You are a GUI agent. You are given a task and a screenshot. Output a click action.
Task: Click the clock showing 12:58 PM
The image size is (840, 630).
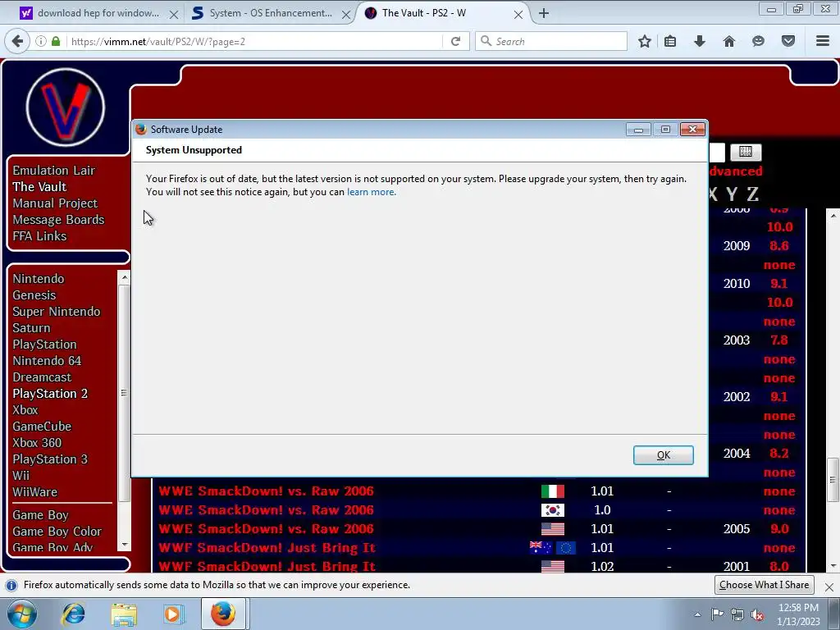tap(798, 608)
